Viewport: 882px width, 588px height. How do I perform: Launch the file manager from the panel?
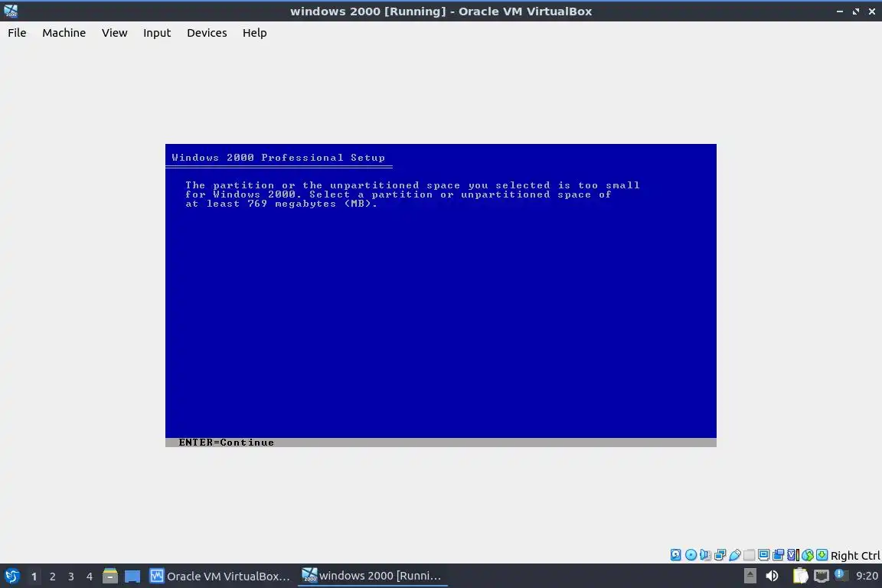110,576
